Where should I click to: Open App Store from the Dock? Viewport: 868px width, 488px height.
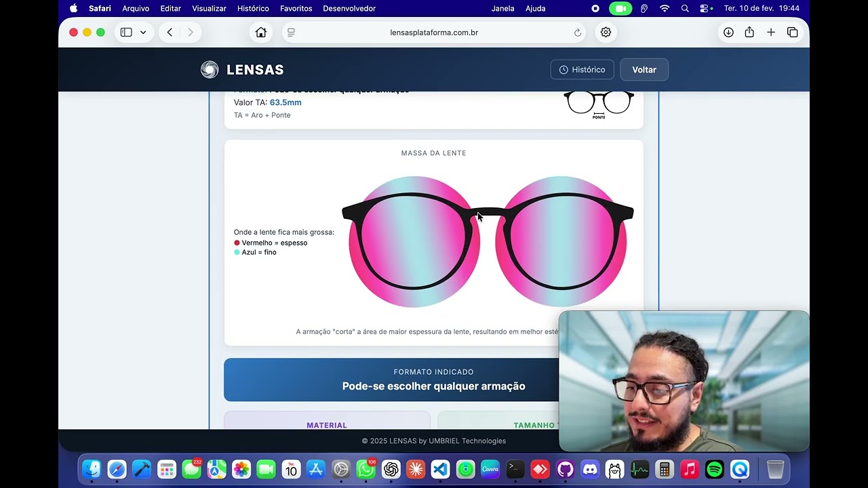click(x=316, y=469)
